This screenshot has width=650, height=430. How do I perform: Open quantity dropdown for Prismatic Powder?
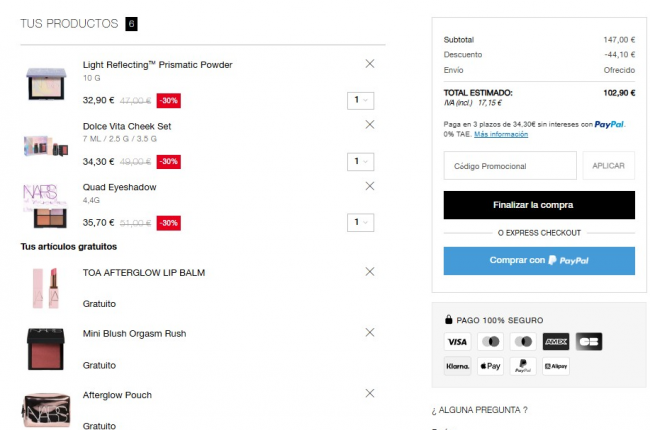(x=360, y=100)
